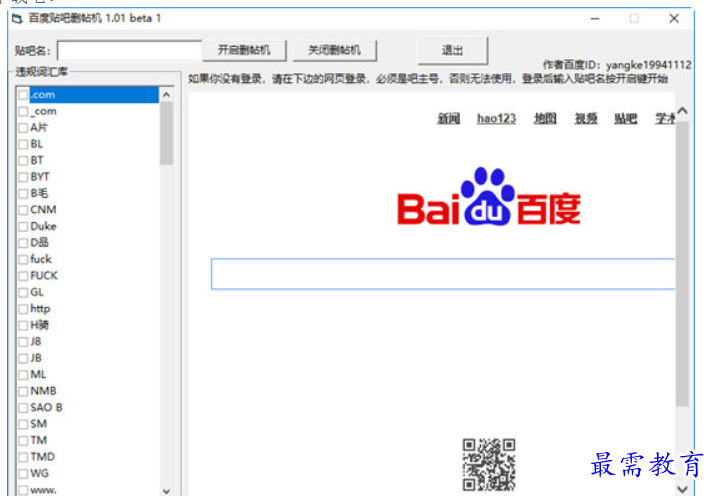712x496 pixels.
Task: Check the _com checkbox
Action: pyautogui.click(x=23, y=111)
